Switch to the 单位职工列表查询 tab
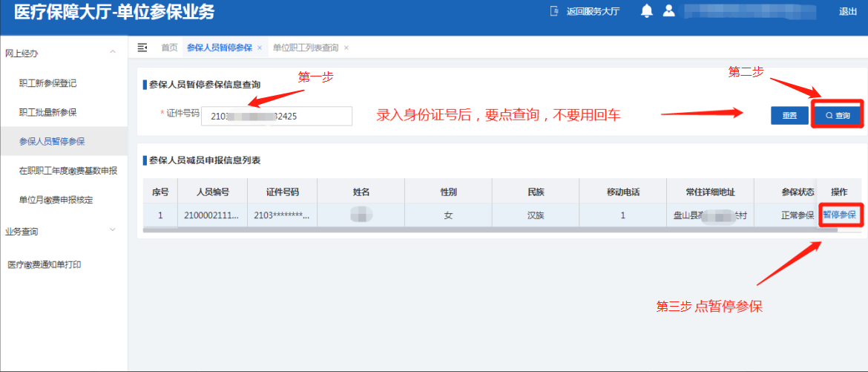 click(306, 48)
